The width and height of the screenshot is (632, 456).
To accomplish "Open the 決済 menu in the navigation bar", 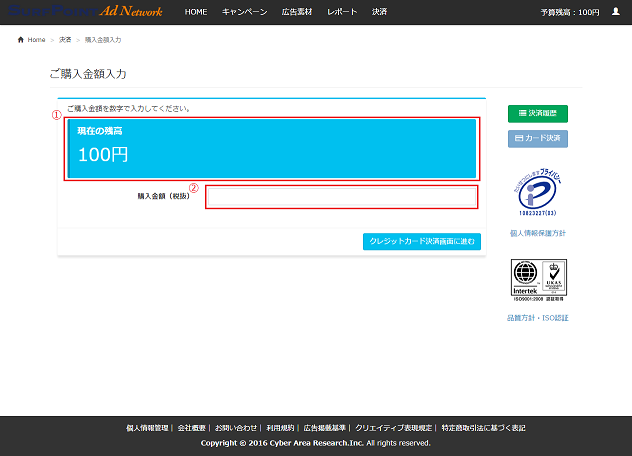I will [x=379, y=12].
